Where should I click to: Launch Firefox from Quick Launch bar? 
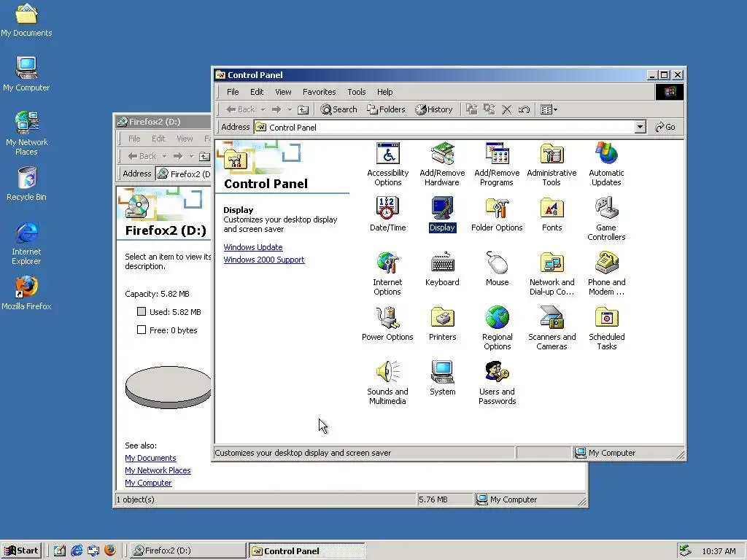[110, 551]
